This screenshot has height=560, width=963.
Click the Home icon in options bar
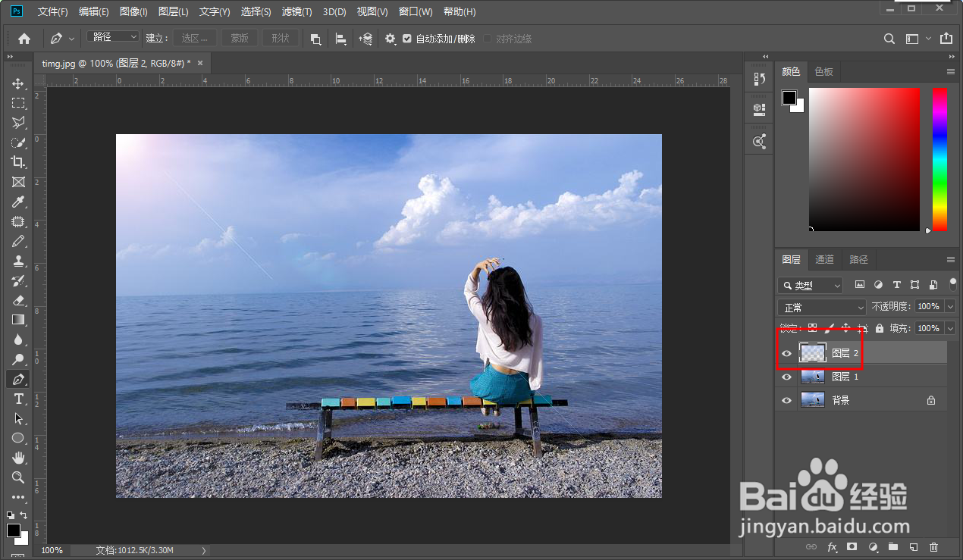[24, 39]
